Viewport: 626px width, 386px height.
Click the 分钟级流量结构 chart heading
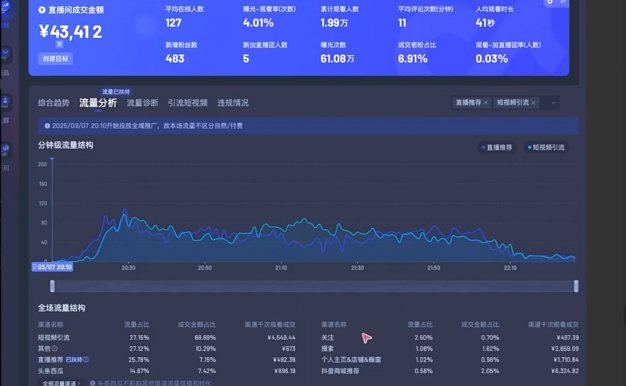[65, 145]
